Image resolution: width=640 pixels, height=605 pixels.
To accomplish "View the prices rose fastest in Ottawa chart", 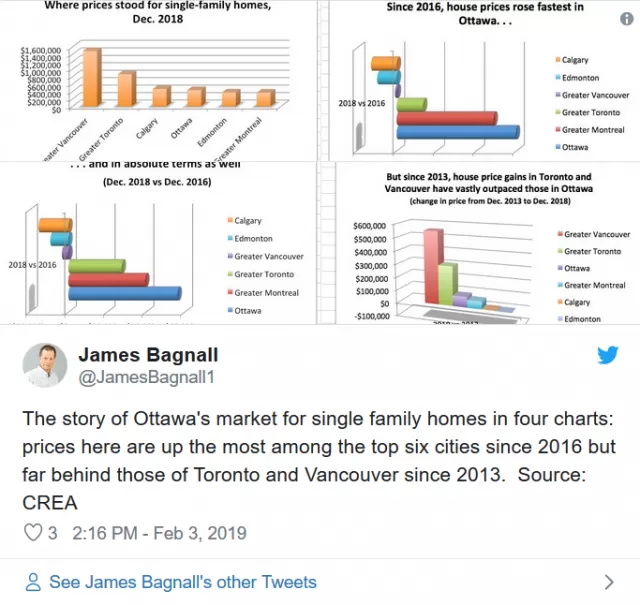I will click(x=484, y=80).
